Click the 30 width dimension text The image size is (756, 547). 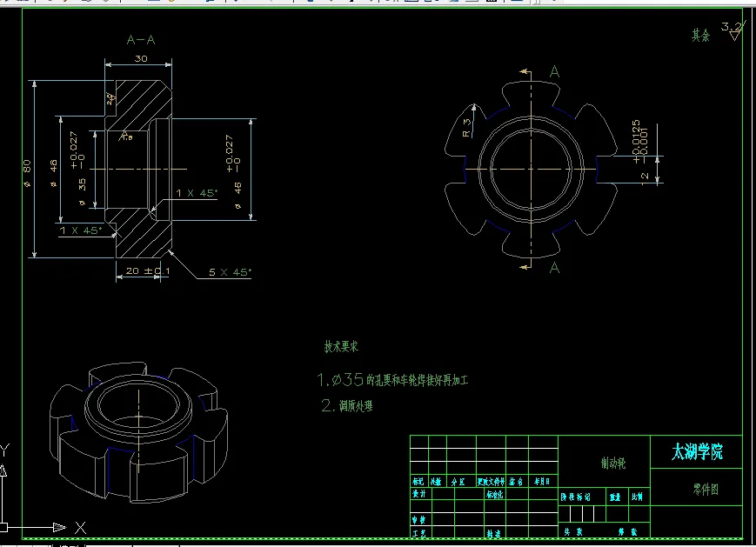point(141,59)
